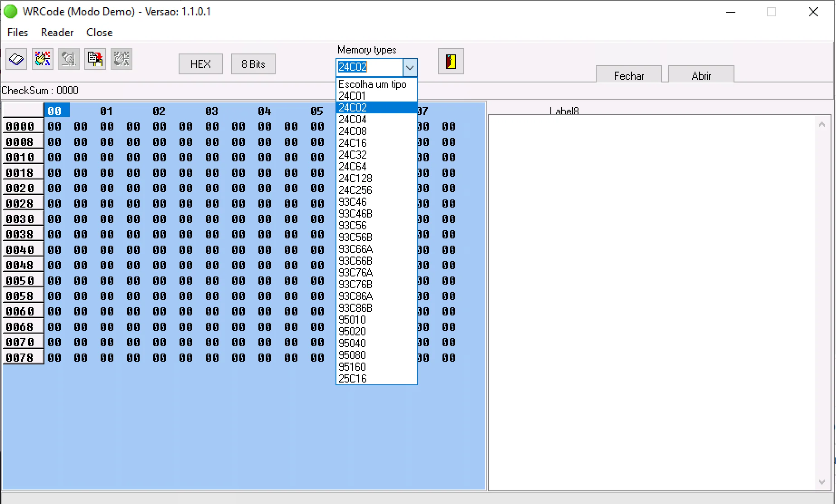Collapse the Memory types dropdown arrow
The image size is (836, 504).
[410, 68]
